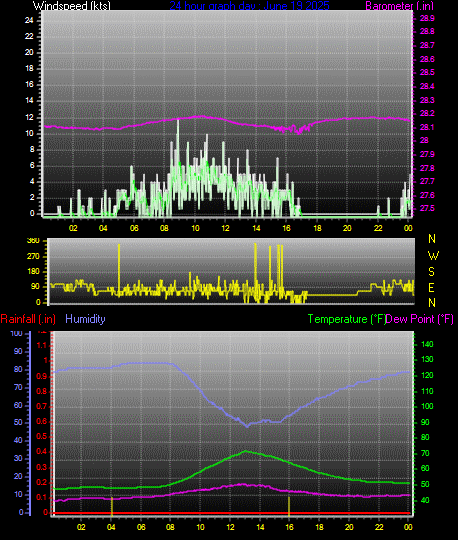Click the 50 value on humidity axis
Image resolution: width=458 pixels, height=540 pixels.
click(18, 423)
